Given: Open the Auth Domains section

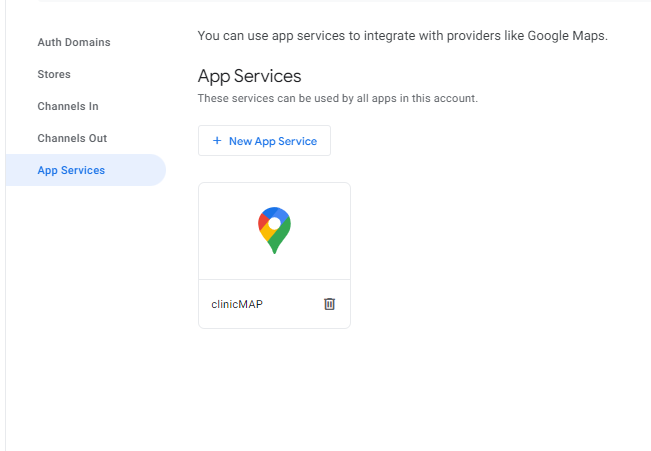Looking at the screenshot, I should pyautogui.click(x=74, y=42).
